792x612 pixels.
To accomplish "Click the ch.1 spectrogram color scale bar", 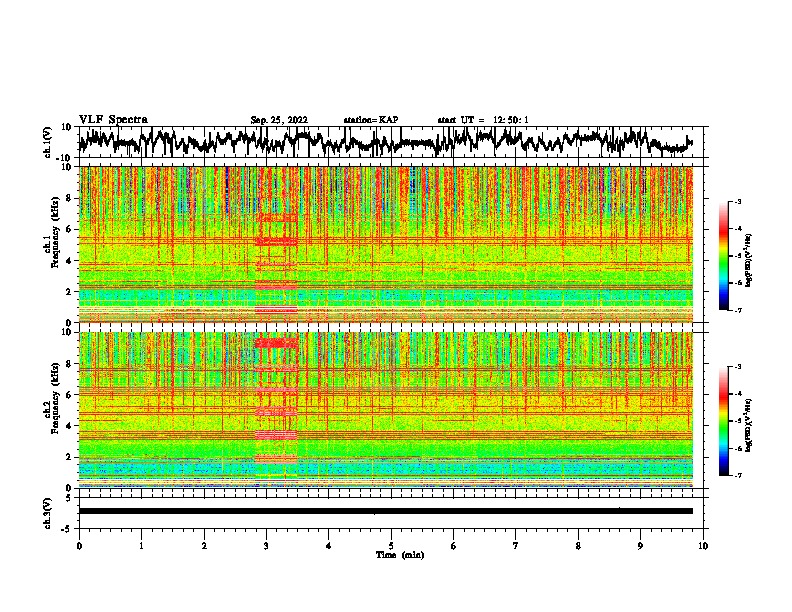I will [723, 256].
